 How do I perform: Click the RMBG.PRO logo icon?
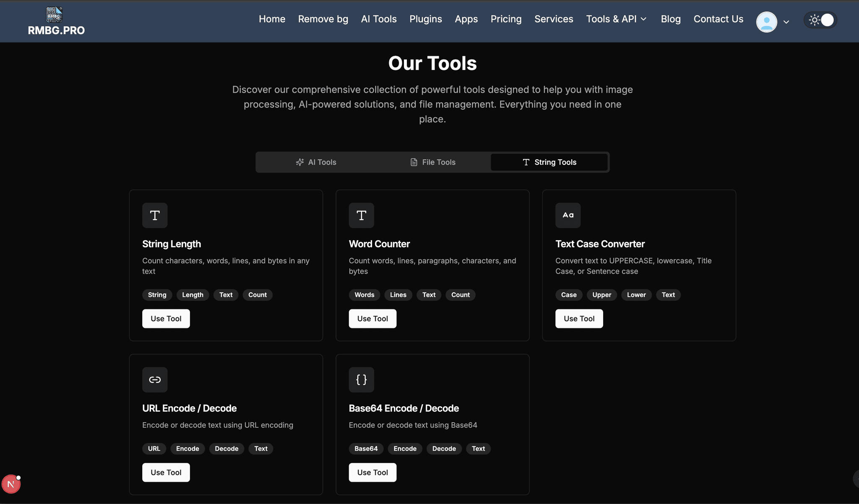54,14
